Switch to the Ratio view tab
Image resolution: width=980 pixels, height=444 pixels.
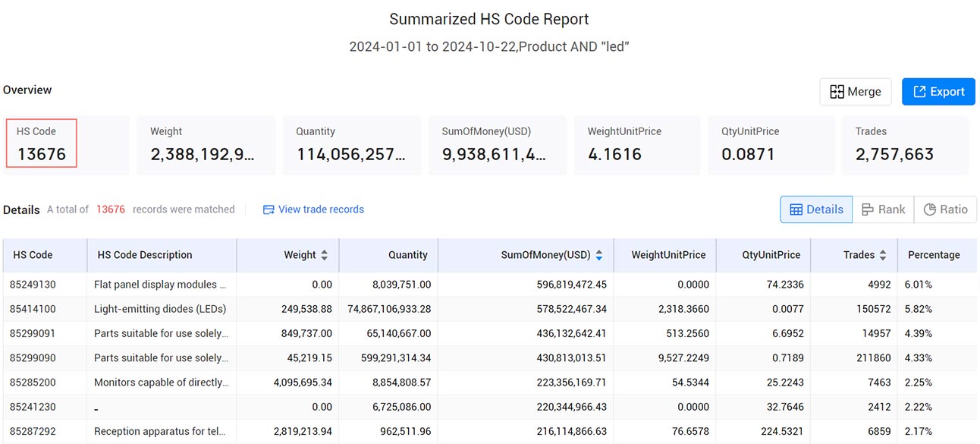click(x=945, y=209)
